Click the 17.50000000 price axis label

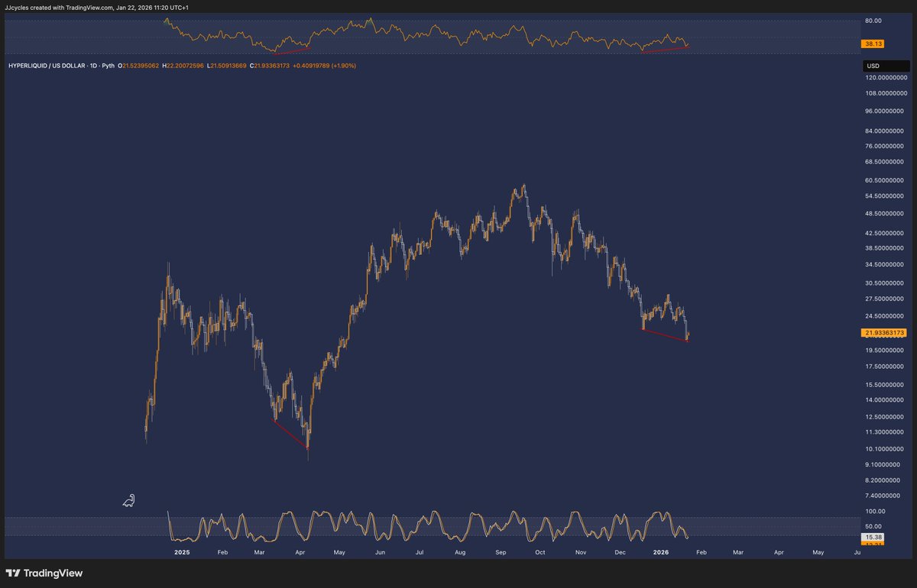click(x=885, y=367)
